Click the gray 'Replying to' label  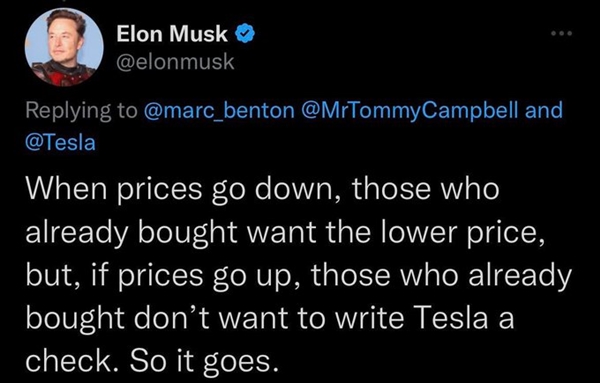pos(81,111)
